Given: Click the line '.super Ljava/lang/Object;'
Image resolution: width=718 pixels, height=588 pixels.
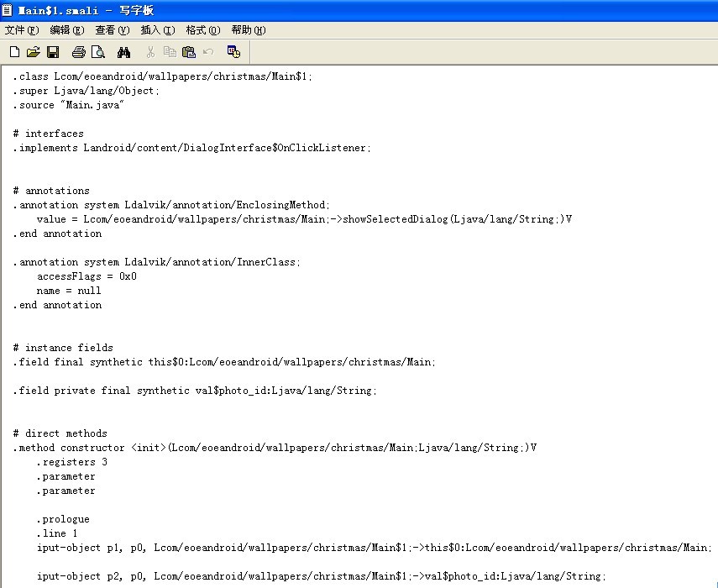Looking at the screenshot, I should point(86,91).
